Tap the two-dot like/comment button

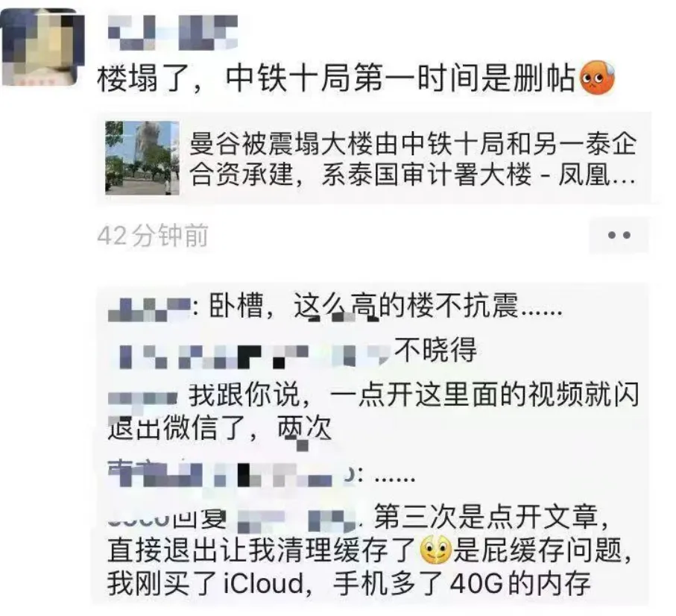(619, 235)
